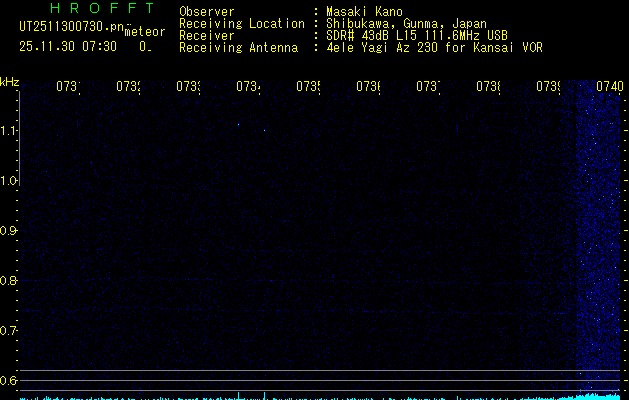Image resolution: width=629 pixels, height=400 pixels.
Task: Click the 0734 time marker
Action: pos(248,87)
